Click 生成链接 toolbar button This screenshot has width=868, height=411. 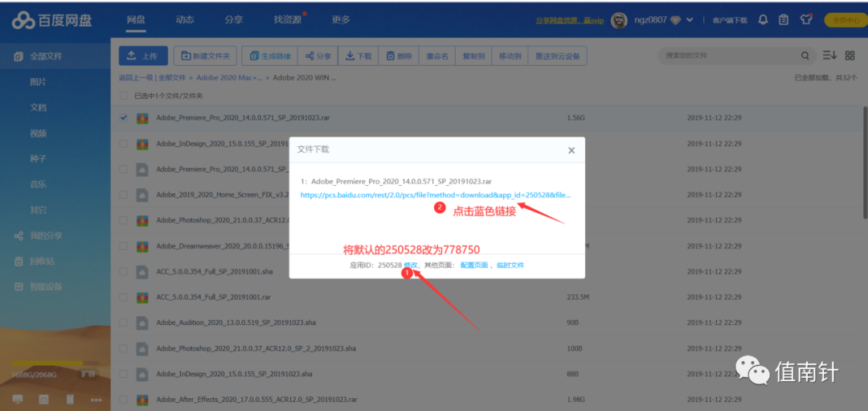[270, 56]
